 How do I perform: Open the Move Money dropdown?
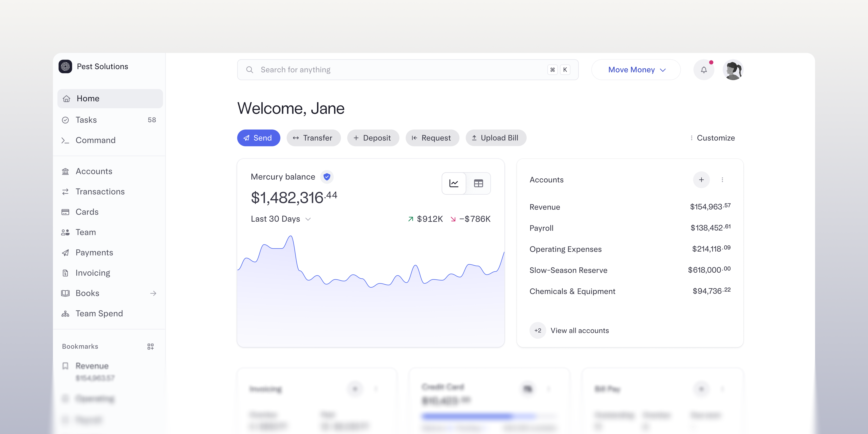click(x=636, y=70)
